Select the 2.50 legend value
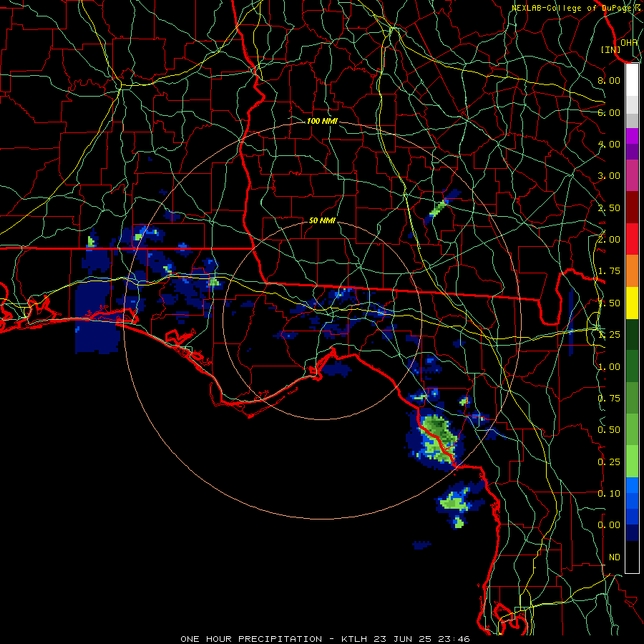This screenshot has height=644, width=644. pos(609,208)
